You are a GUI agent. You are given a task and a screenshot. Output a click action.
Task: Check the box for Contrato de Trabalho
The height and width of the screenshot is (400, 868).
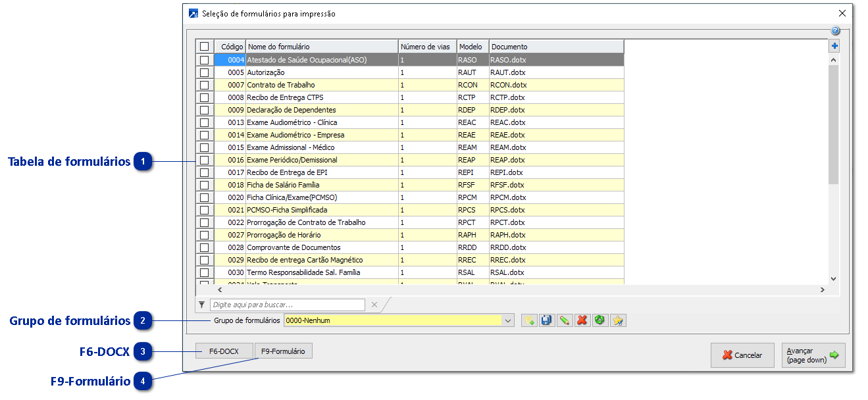pos(204,85)
